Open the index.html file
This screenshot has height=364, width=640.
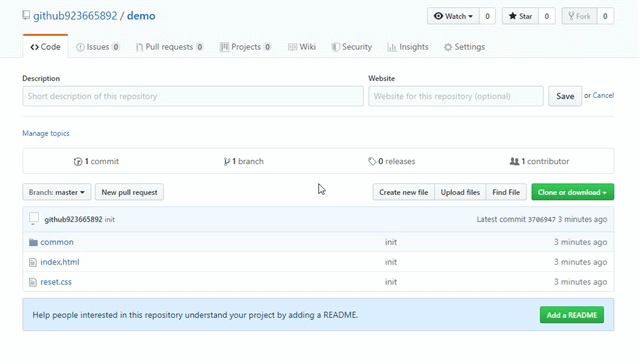pos(60,262)
